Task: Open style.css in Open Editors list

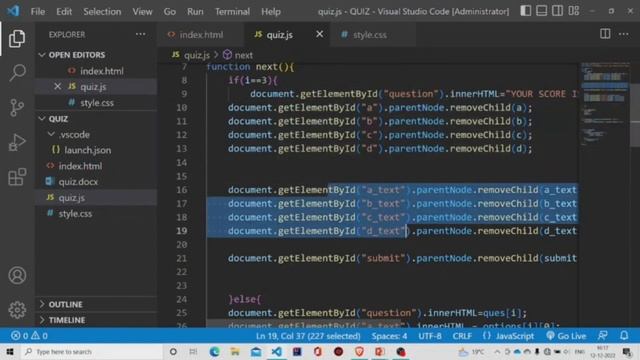Action: coord(97,103)
